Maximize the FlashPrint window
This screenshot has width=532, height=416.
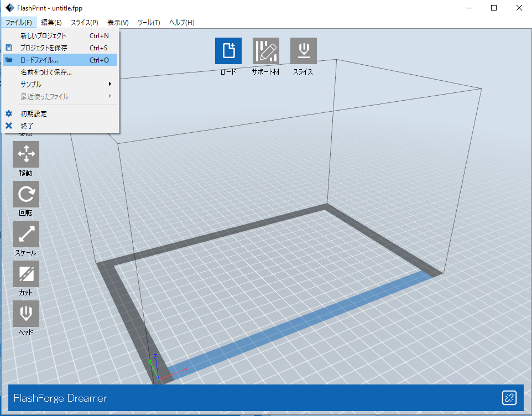pos(494,8)
